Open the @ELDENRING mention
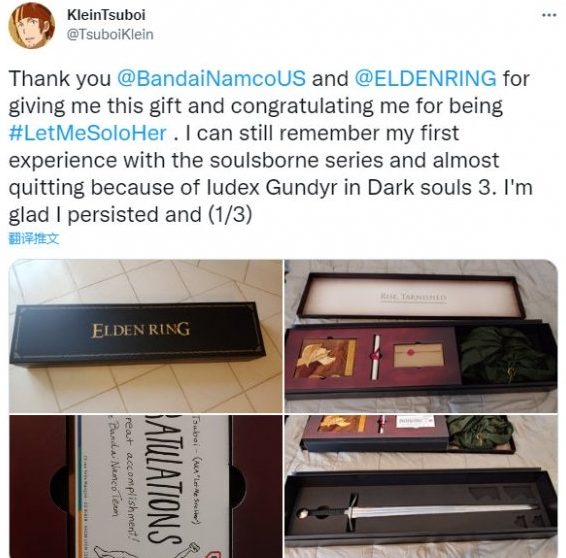This screenshot has width=566, height=558. click(425, 78)
